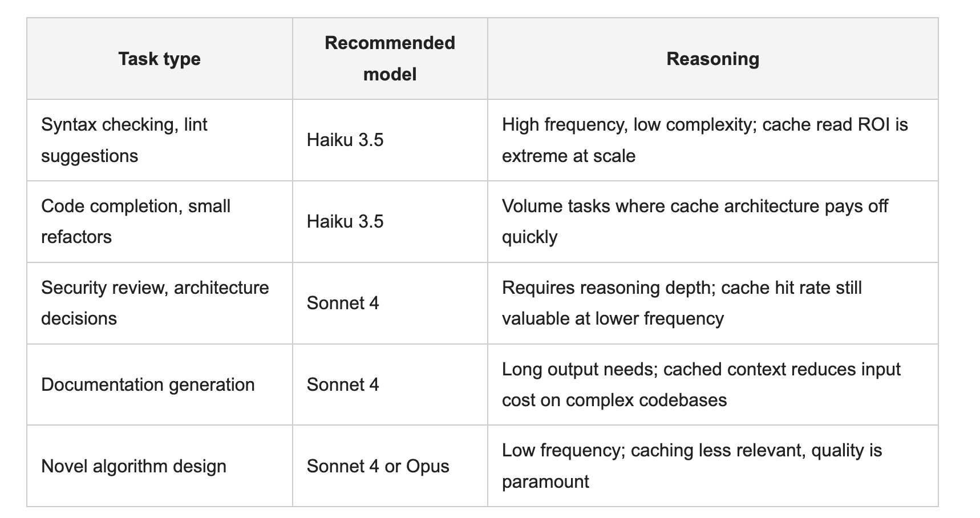Click the "Reasoning" column header
The image size is (980, 518).
coord(712,59)
